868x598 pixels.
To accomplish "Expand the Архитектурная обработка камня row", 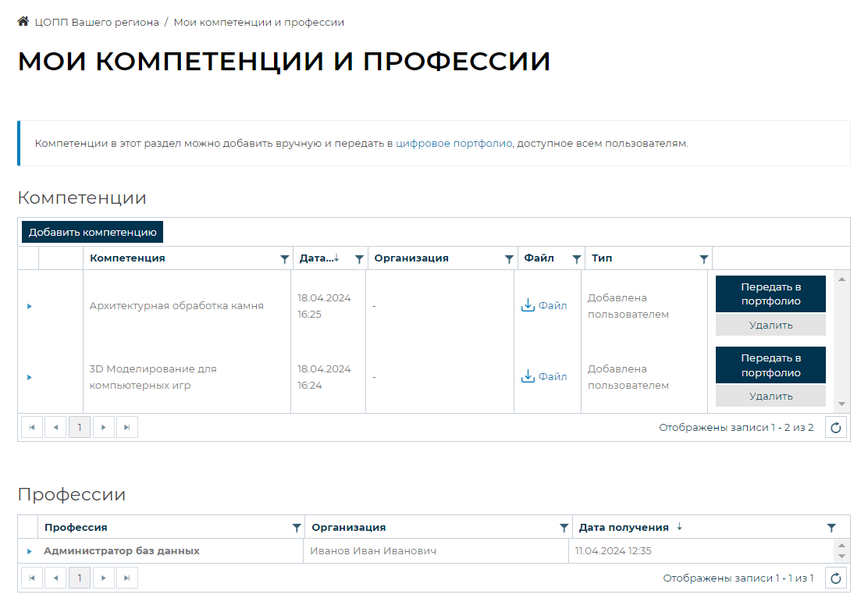I will click(29, 306).
